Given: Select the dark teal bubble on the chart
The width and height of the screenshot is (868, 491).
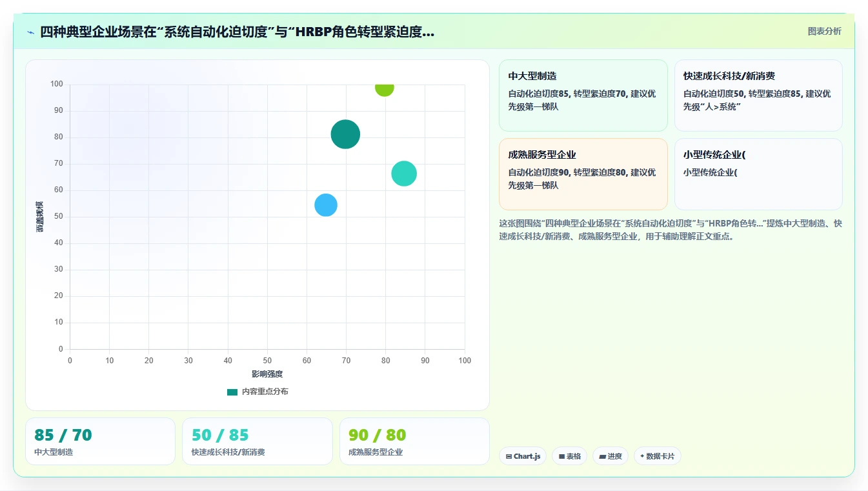Looking at the screenshot, I should (x=345, y=134).
